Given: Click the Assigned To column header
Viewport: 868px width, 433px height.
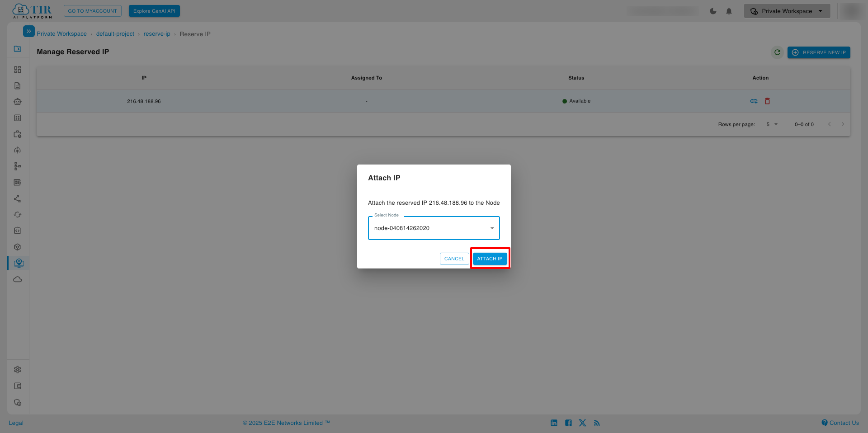Looking at the screenshot, I should (366, 78).
